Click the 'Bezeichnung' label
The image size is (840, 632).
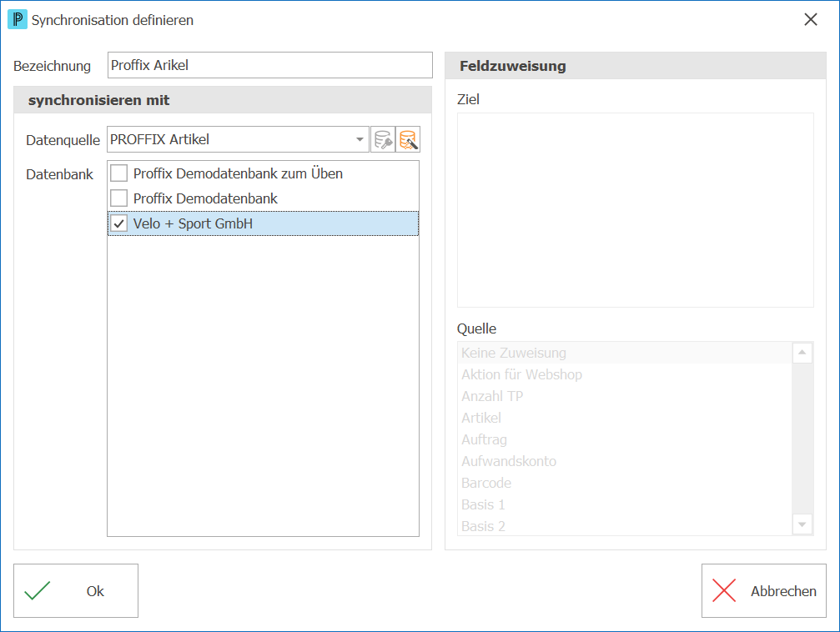pyautogui.click(x=52, y=66)
